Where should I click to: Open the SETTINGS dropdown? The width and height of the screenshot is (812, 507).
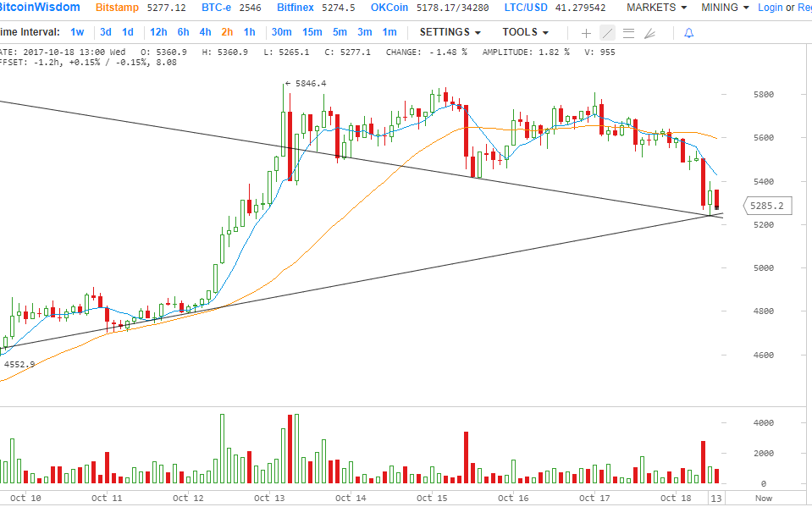coord(450,32)
